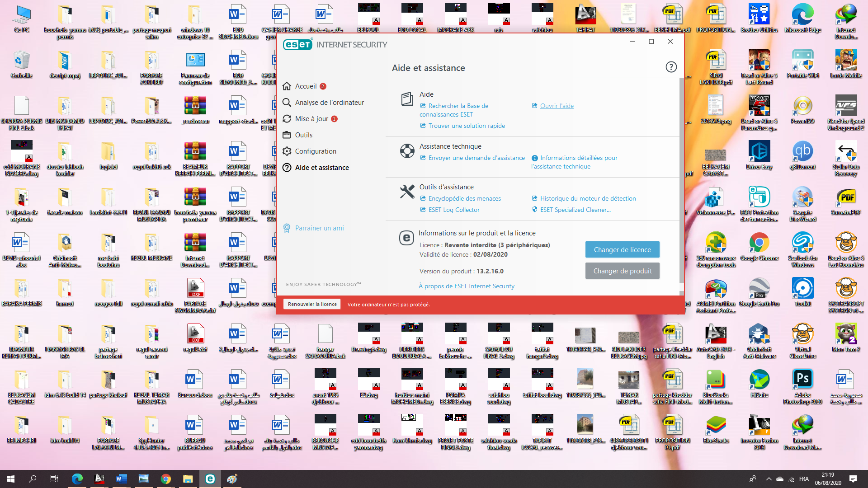The image size is (868, 488).
Task: Open Microsoft Edge from the taskbar
Action: click(x=77, y=479)
